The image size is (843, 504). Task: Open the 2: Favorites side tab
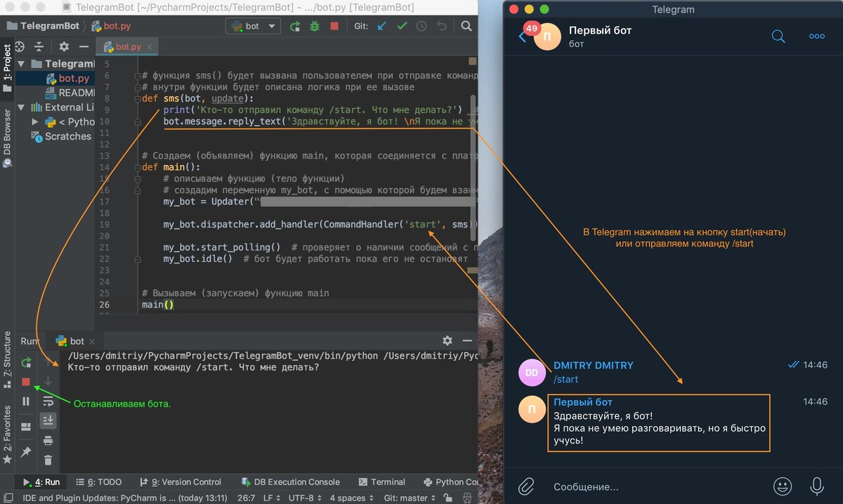pos(7,434)
